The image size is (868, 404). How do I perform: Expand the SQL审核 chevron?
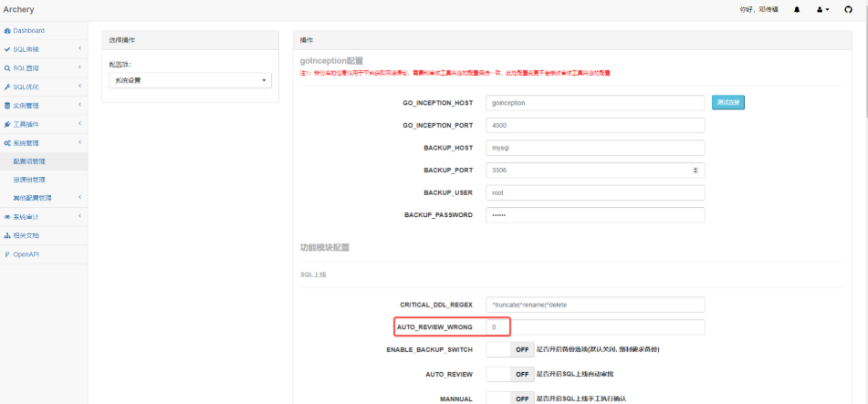[79, 49]
